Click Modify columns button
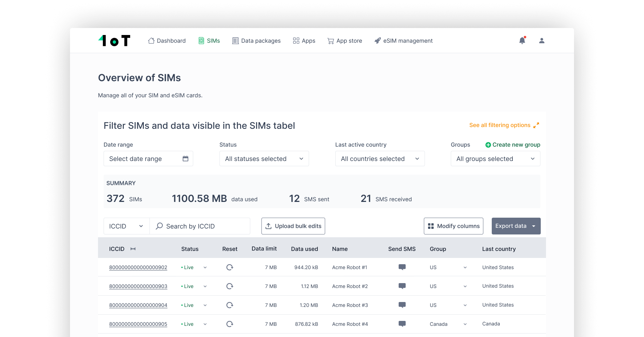Image resolution: width=644 pixels, height=337 pixels. click(x=454, y=226)
